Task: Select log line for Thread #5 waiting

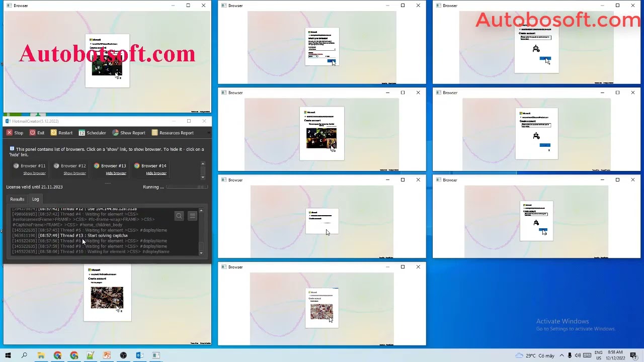Action: click(x=90, y=230)
